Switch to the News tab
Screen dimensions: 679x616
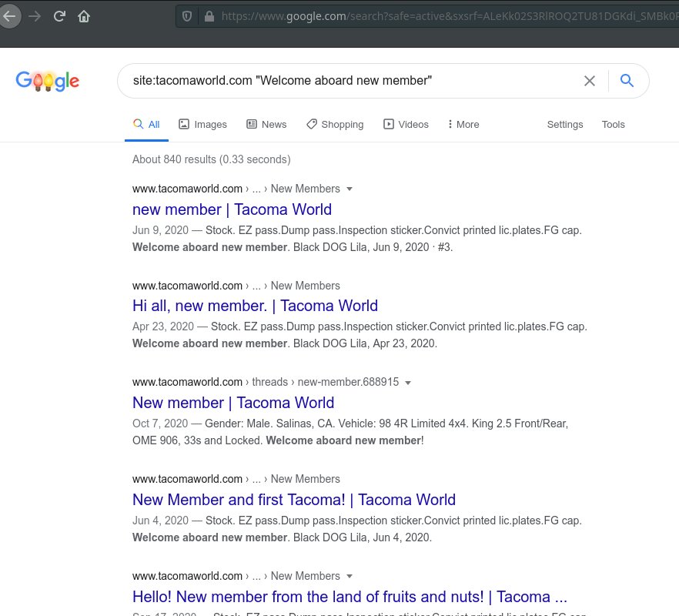(266, 124)
